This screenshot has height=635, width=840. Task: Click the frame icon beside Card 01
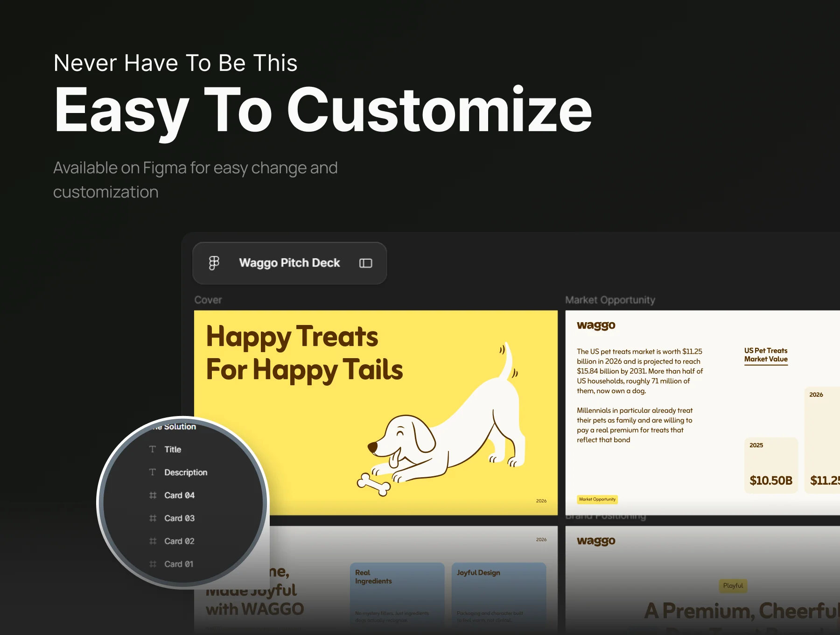pyautogui.click(x=153, y=564)
